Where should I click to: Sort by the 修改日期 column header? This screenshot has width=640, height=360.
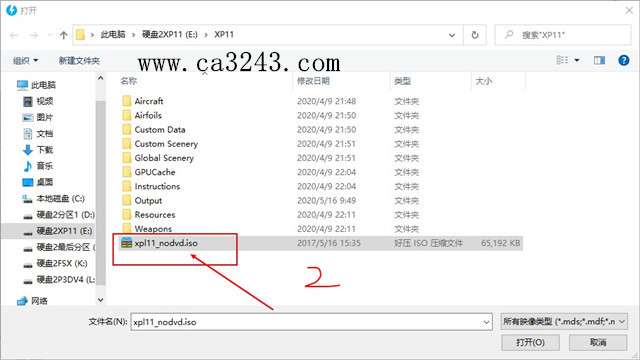313,81
